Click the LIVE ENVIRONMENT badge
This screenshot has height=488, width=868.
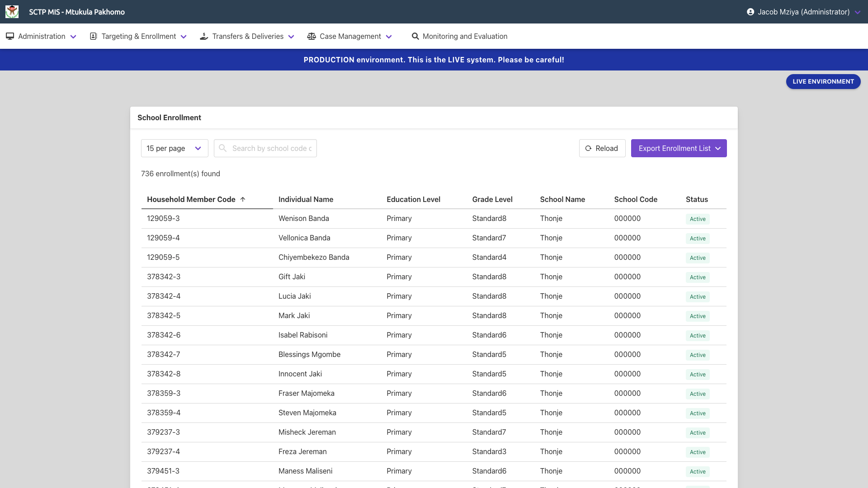pyautogui.click(x=823, y=81)
